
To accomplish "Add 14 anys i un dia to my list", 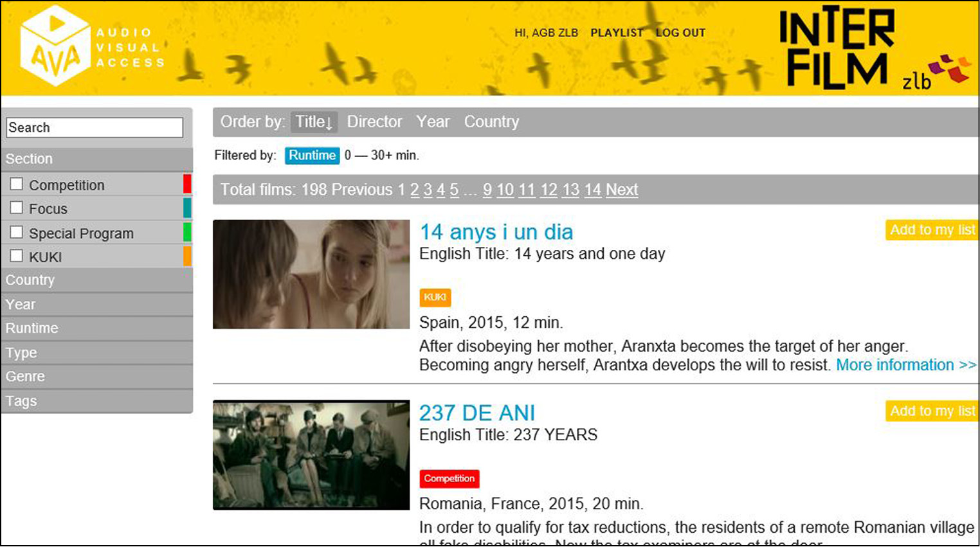I will coord(932,230).
